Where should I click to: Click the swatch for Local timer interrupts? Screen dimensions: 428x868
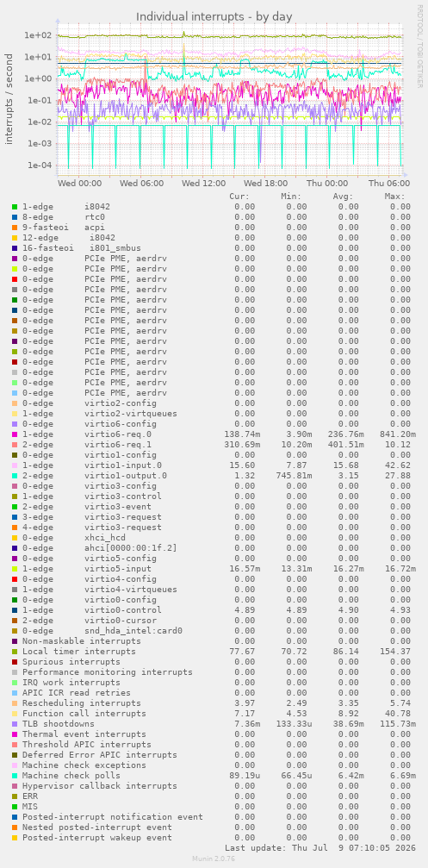click(15, 652)
